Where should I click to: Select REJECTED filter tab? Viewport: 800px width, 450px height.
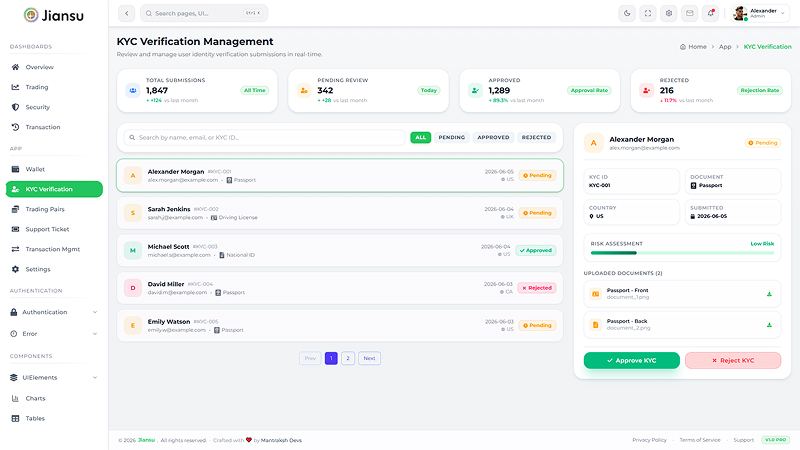coord(536,137)
